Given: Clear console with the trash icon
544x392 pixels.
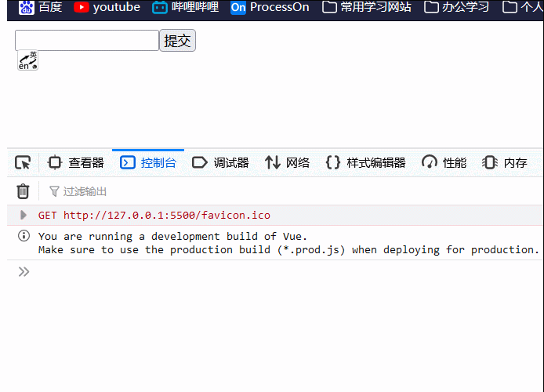Looking at the screenshot, I should tap(23, 191).
